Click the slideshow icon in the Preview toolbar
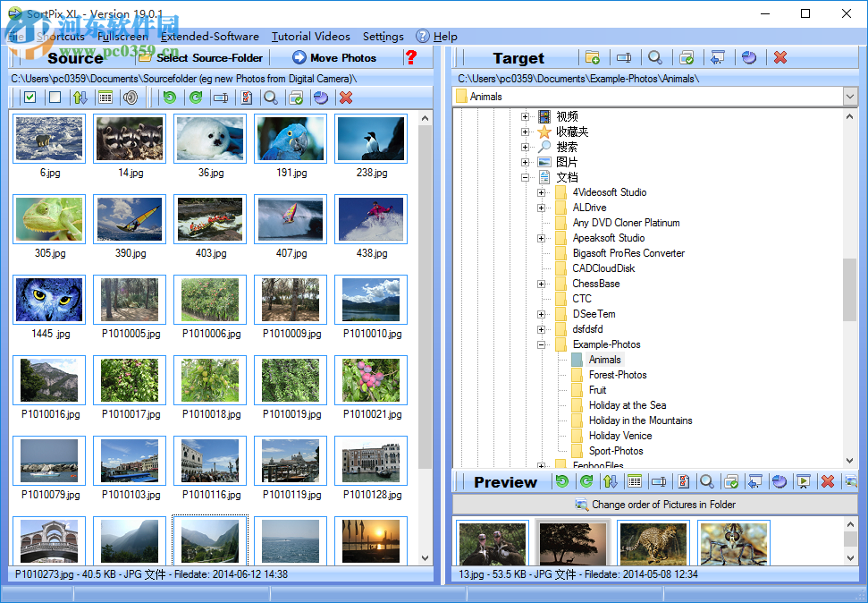The height and width of the screenshot is (603, 868). pyautogui.click(x=803, y=481)
